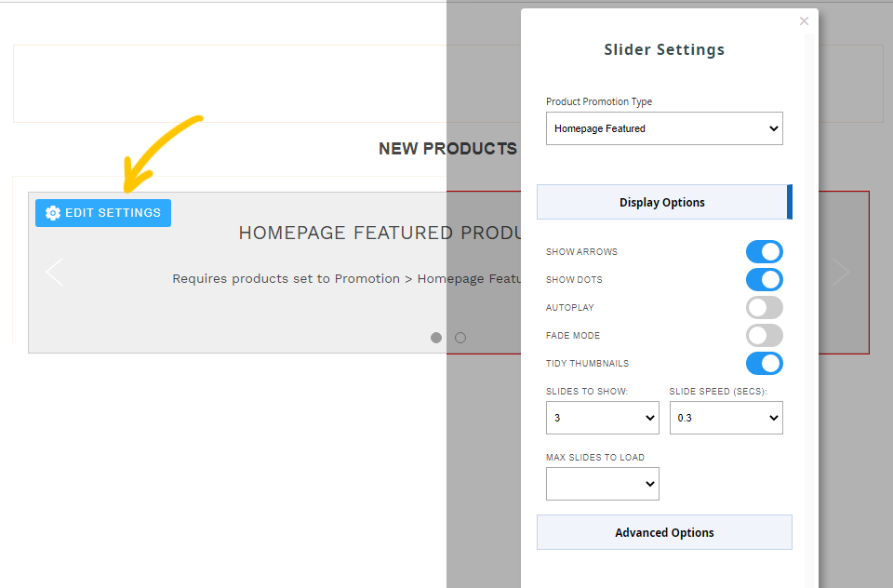Turn off the Show Dots toggle
Screen dimensions: 893x588
764,280
